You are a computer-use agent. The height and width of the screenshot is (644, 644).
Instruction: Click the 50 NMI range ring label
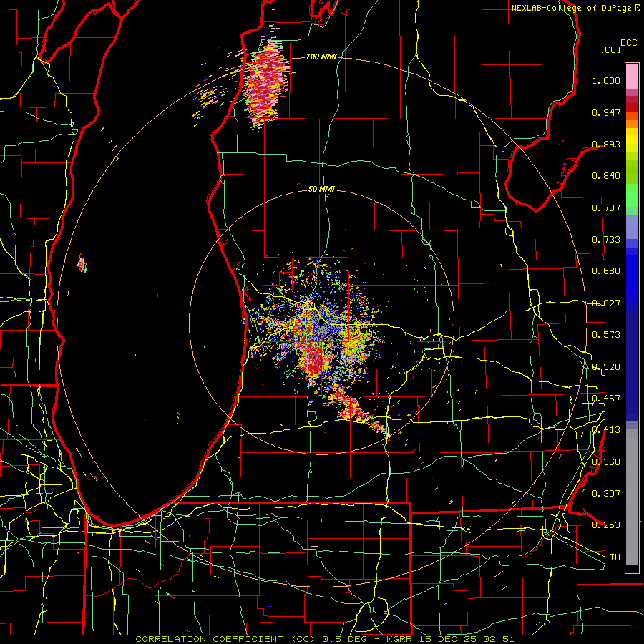point(321,189)
